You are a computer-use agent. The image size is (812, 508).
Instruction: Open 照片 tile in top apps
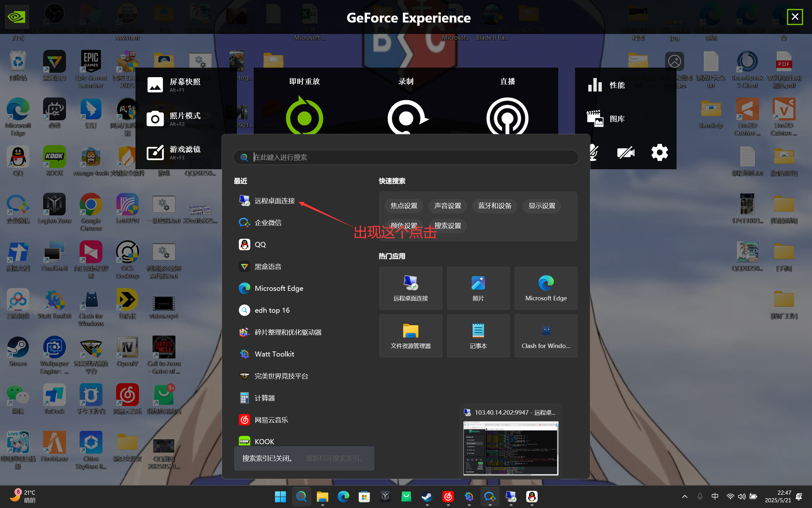(478, 288)
